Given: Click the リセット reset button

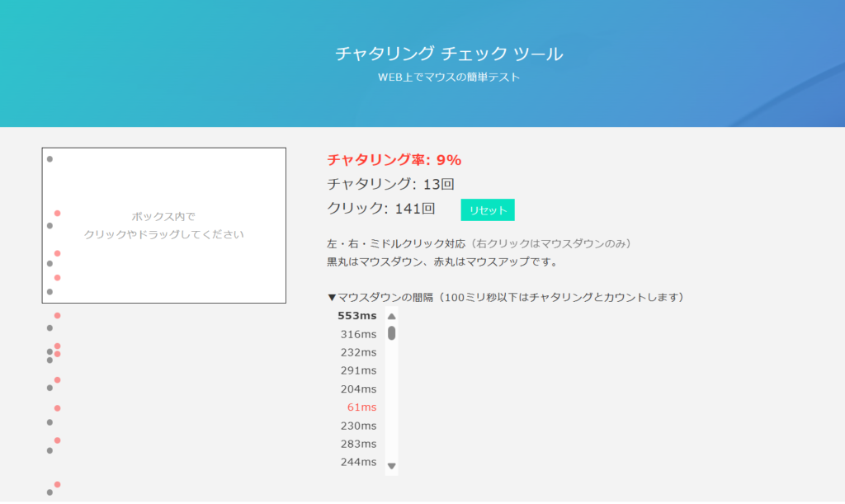Looking at the screenshot, I should [x=487, y=210].
